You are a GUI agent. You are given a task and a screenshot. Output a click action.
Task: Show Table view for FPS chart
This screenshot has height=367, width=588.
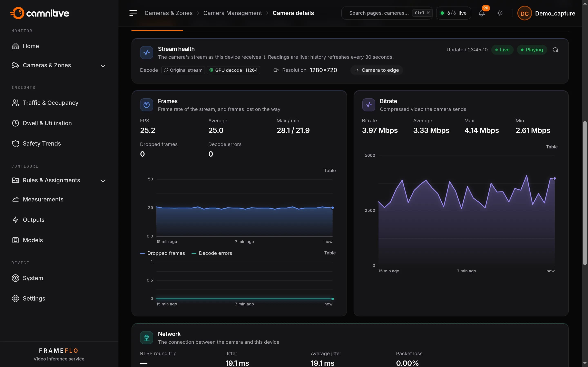click(x=330, y=171)
